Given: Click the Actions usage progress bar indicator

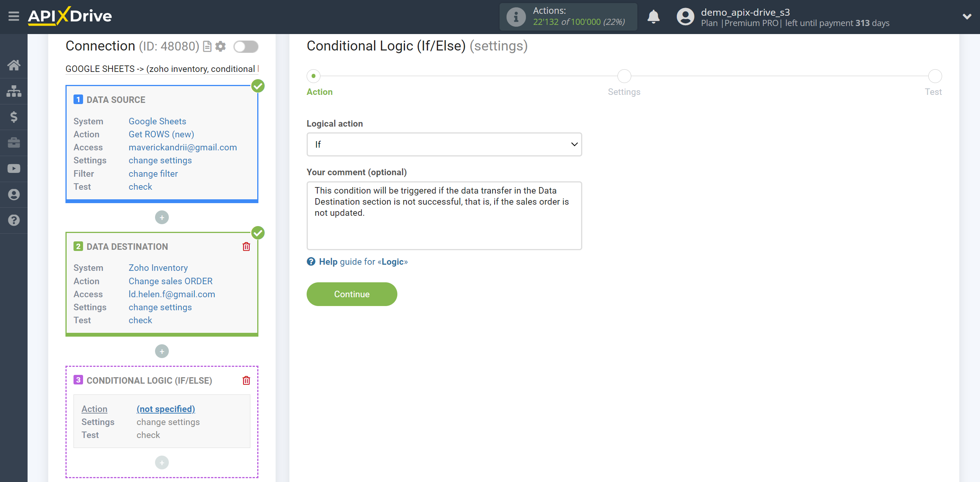Looking at the screenshot, I should pos(568,17).
